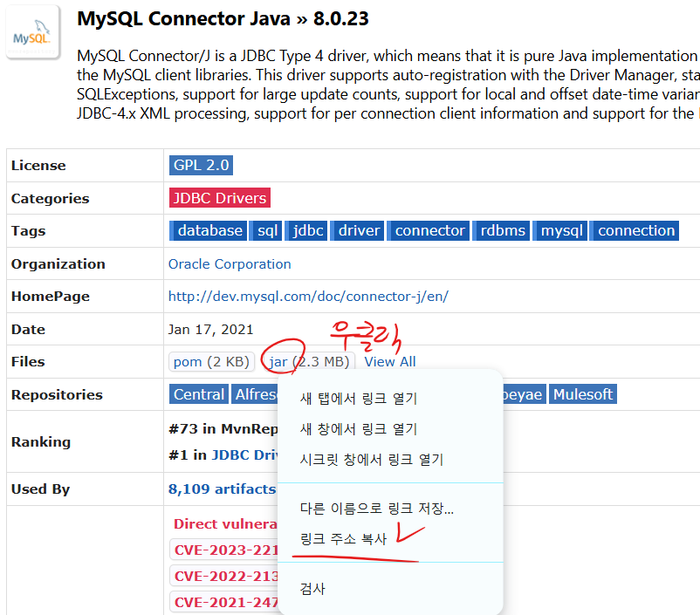Open the CVE-2023-221 vulnerability link
The width and height of the screenshot is (700, 615).
pyautogui.click(x=224, y=550)
